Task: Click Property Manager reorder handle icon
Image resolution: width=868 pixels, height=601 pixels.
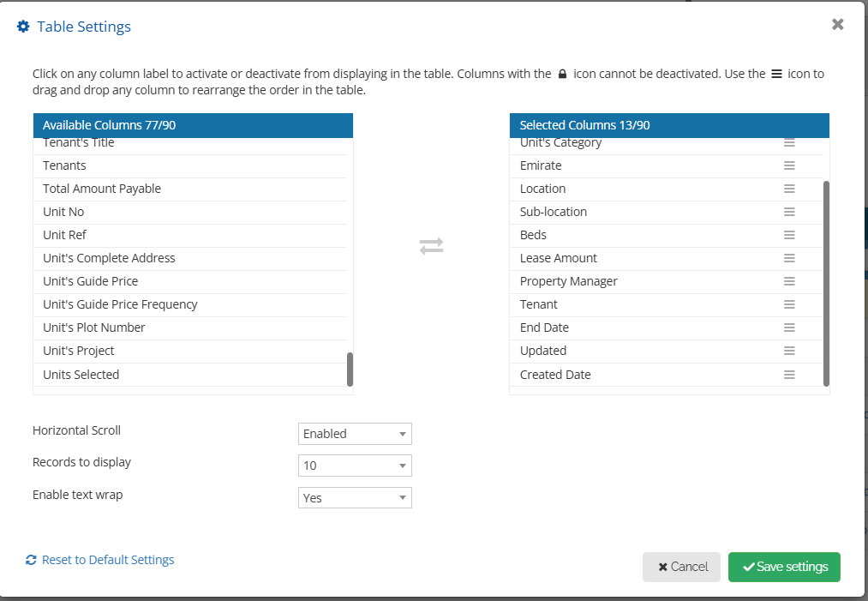Action: (x=789, y=281)
